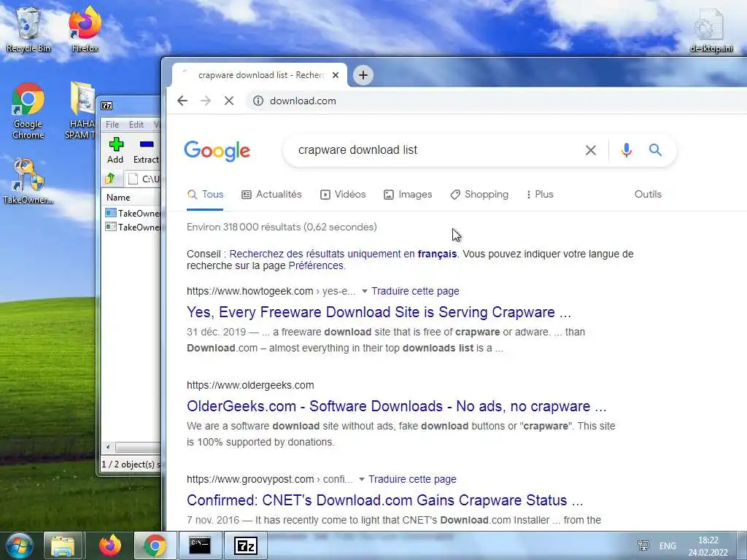The image size is (747, 560).
Task: Open the Préférences link
Action: [x=316, y=265]
